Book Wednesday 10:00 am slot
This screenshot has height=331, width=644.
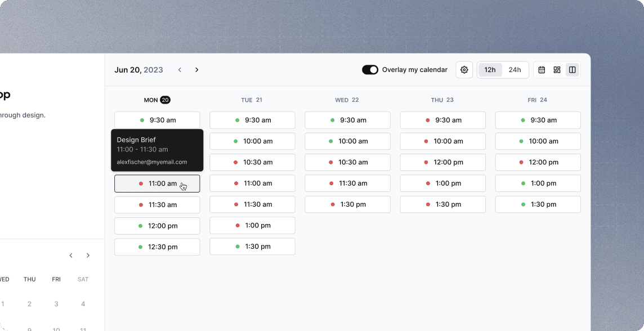point(347,141)
